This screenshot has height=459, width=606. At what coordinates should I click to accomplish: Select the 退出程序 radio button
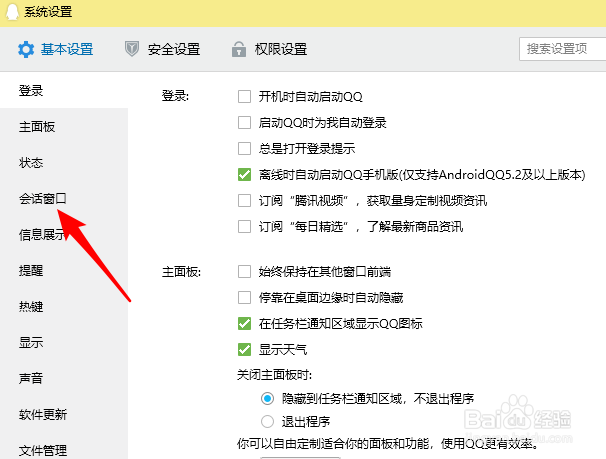coord(267,421)
